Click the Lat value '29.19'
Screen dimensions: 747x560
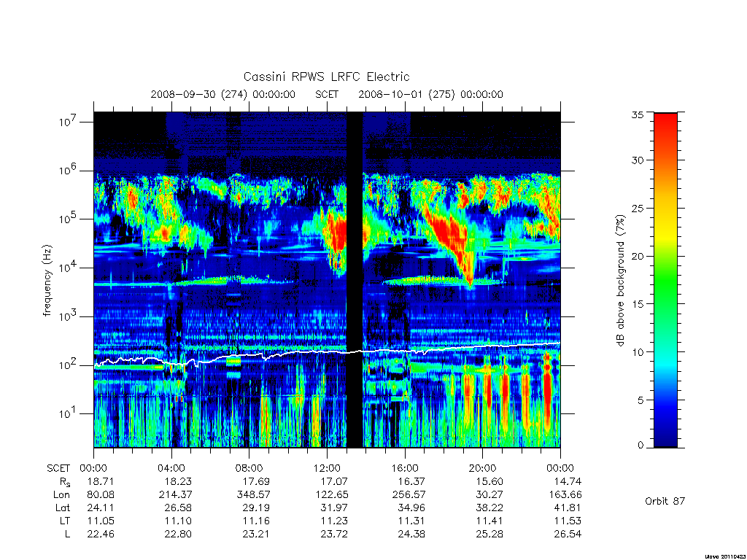(x=256, y=507)
